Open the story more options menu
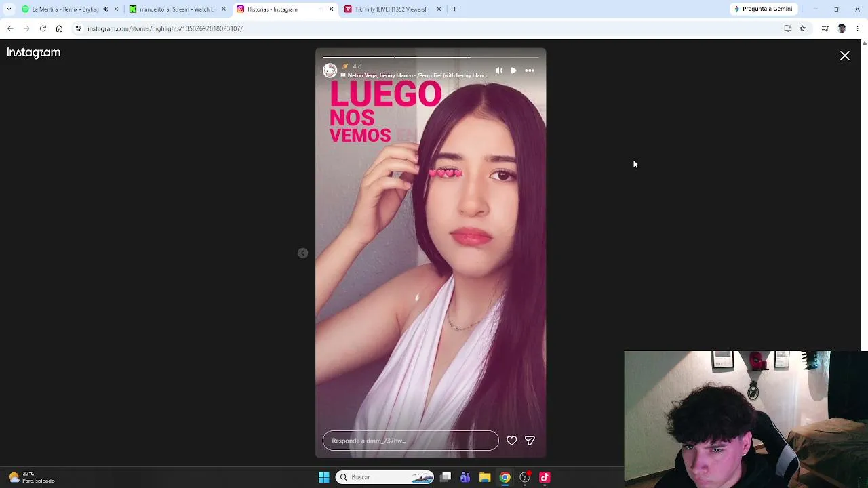The image size is (868, 488). [x=530, y=70]
